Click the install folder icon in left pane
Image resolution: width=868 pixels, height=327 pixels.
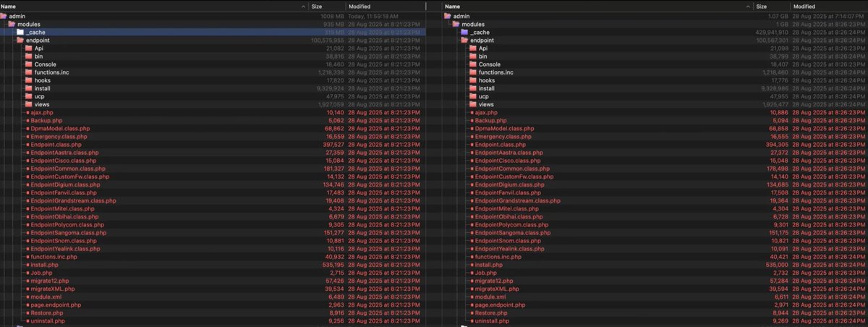pyautogui.click(x=29, y=88)
